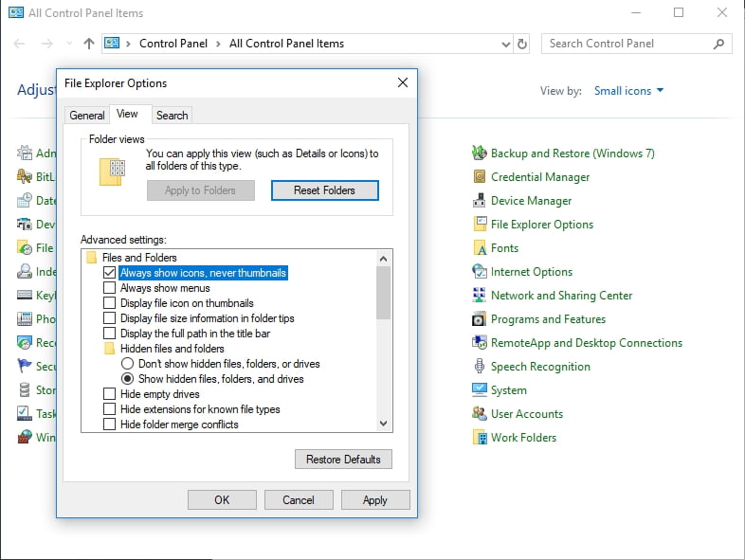Click the Device Manager icon
The height and width of the screenshot is (560, 745).
tap(480, 201)
